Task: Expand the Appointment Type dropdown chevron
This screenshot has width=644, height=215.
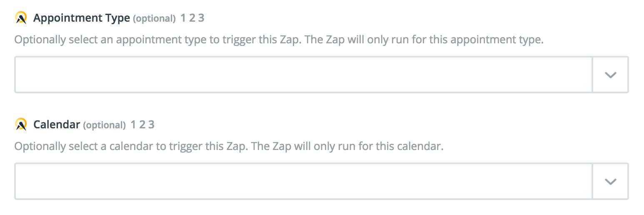Action: point(610,75)
